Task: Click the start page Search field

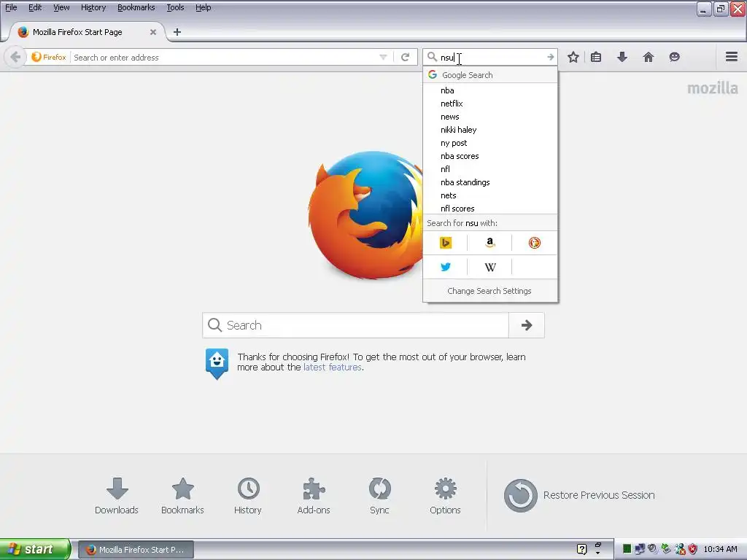Action: click(x=356, y=325)
